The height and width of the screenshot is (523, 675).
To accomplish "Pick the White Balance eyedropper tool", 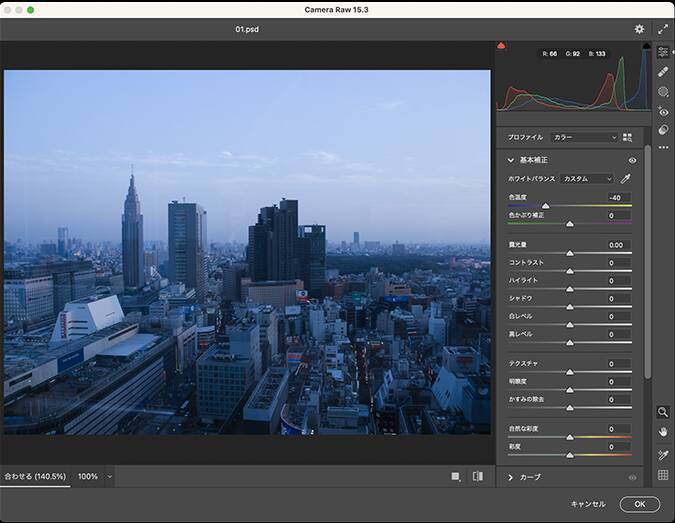I will pos(626,179).
